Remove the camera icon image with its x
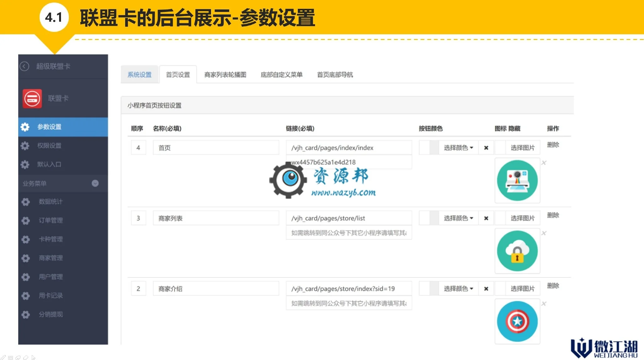The image size is (644, 360). 544,163
